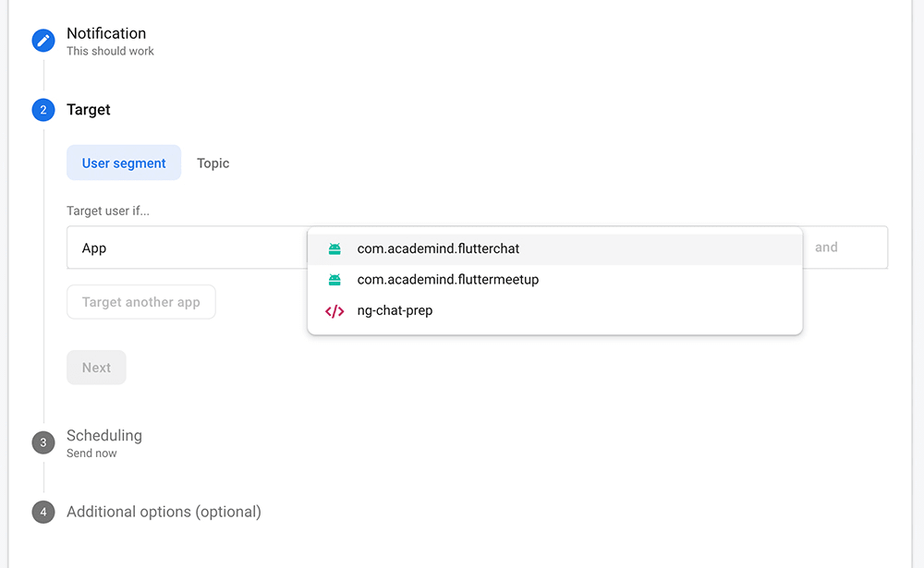Expand the Additional options (optional) heading
Image resolution: width=924 pixels, height=568 pixels.
click(164, 512)
